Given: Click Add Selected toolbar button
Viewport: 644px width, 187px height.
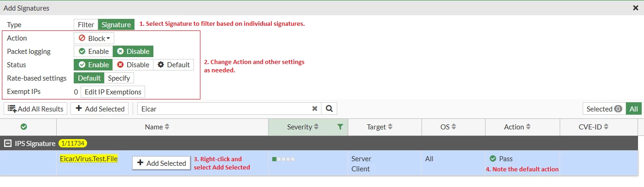Looking at the screenshot, I should click(x=100, y=109).
